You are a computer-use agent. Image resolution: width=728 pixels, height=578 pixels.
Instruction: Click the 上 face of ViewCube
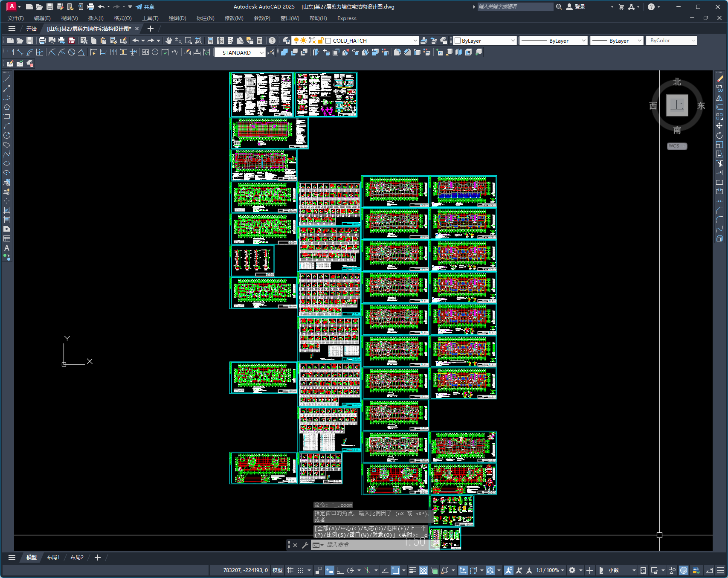pyautogui.click(x=677, y=105)
